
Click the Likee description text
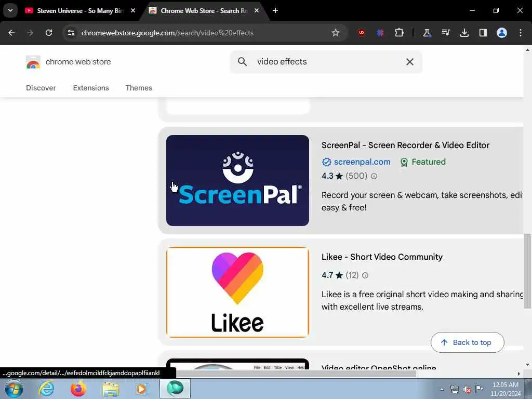(x=422, y=300)
